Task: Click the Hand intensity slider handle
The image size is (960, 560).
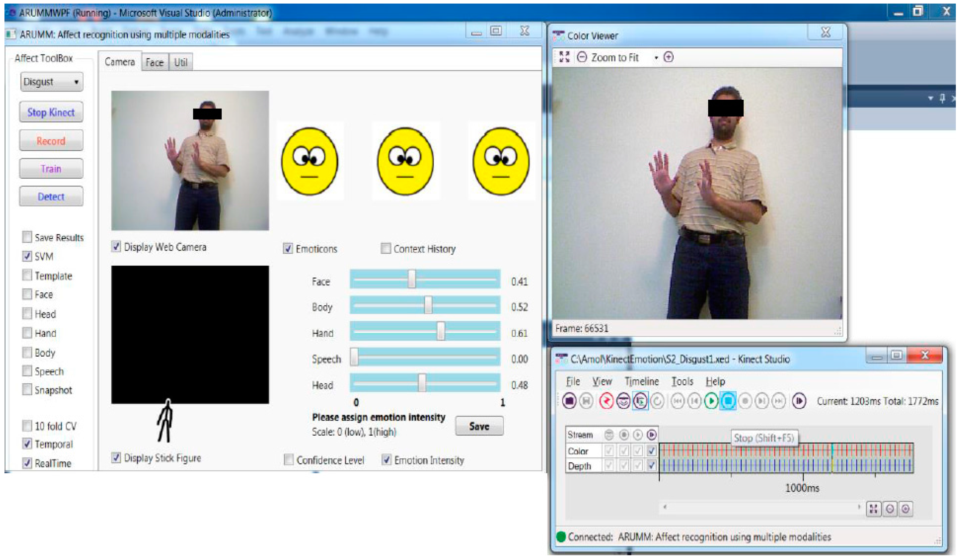Action: click(440, 331)
